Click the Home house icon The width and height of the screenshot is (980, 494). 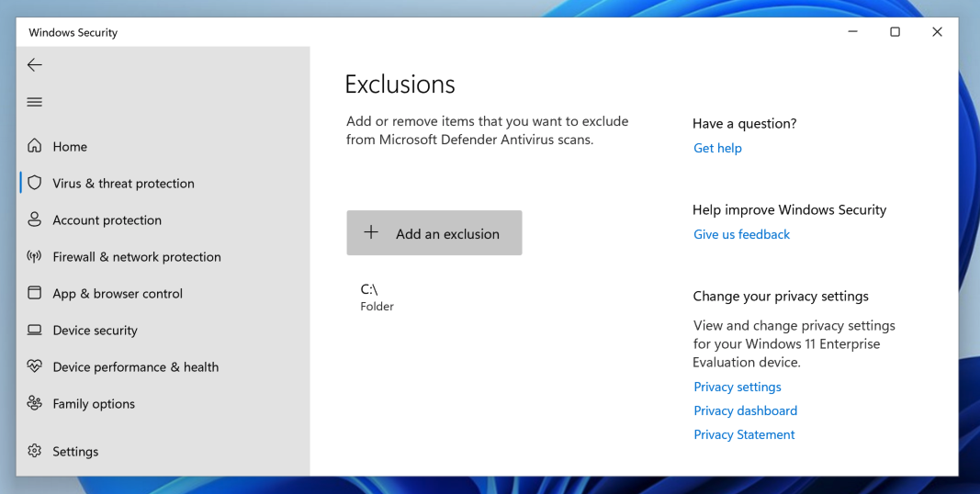pyautogui.click(x=35, y=146)
